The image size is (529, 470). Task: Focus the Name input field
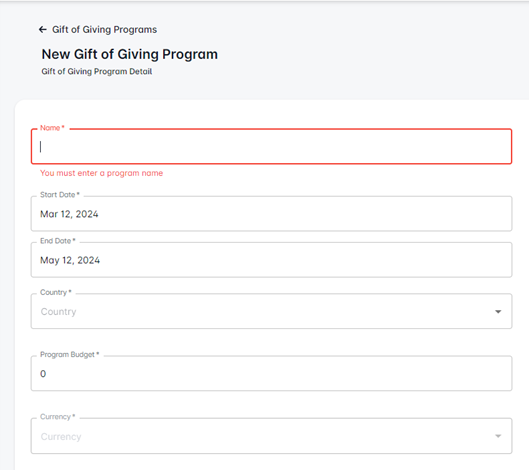271,146
